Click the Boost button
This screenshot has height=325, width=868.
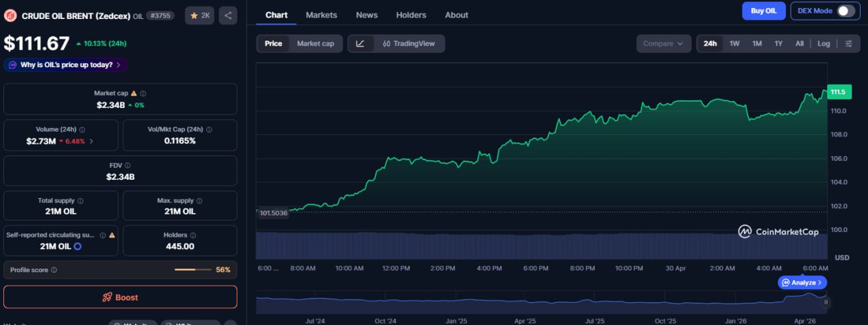(x=120, y=297)
